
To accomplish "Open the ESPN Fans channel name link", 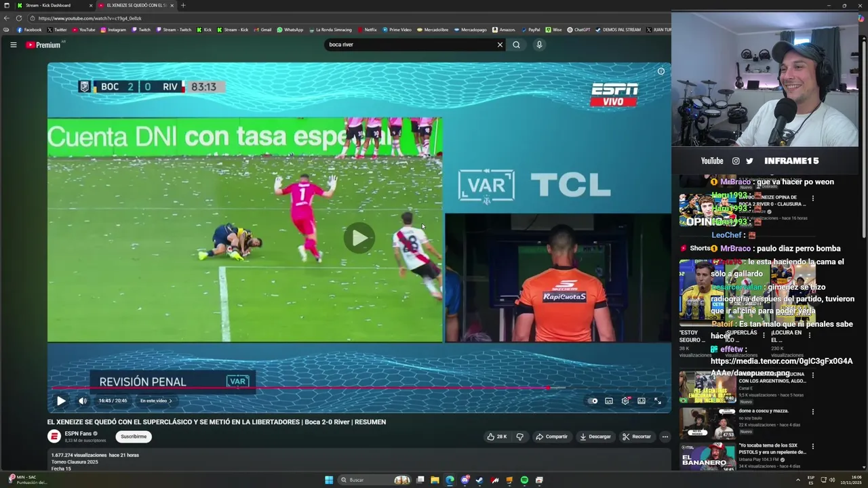I will tap(78, 433).
